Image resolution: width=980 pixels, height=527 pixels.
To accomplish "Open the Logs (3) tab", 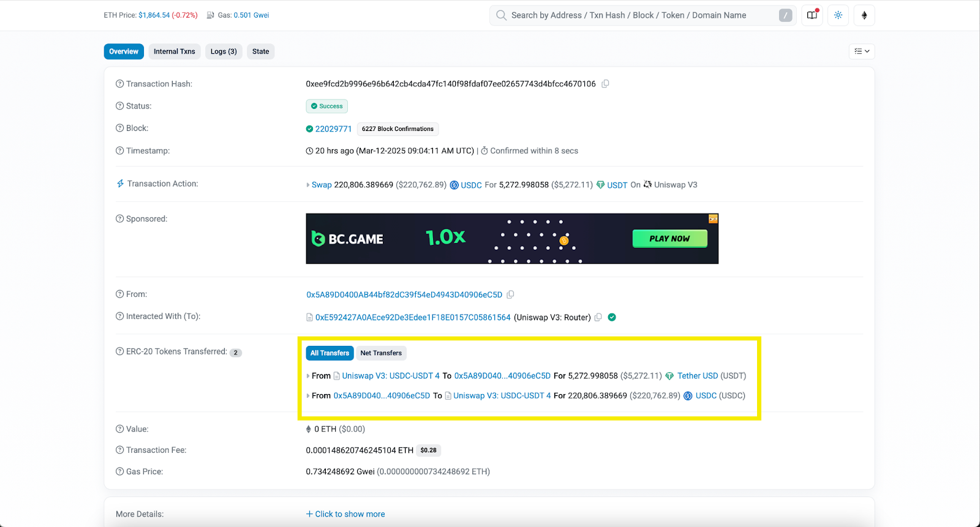I will tap(224, 51).
